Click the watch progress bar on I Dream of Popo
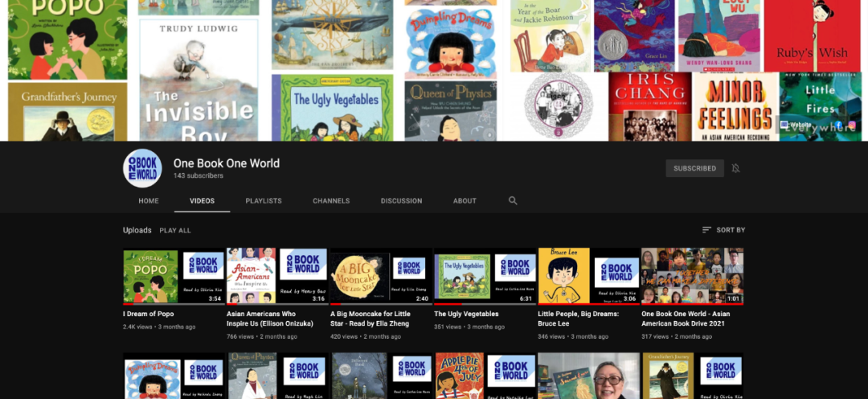 174,304
